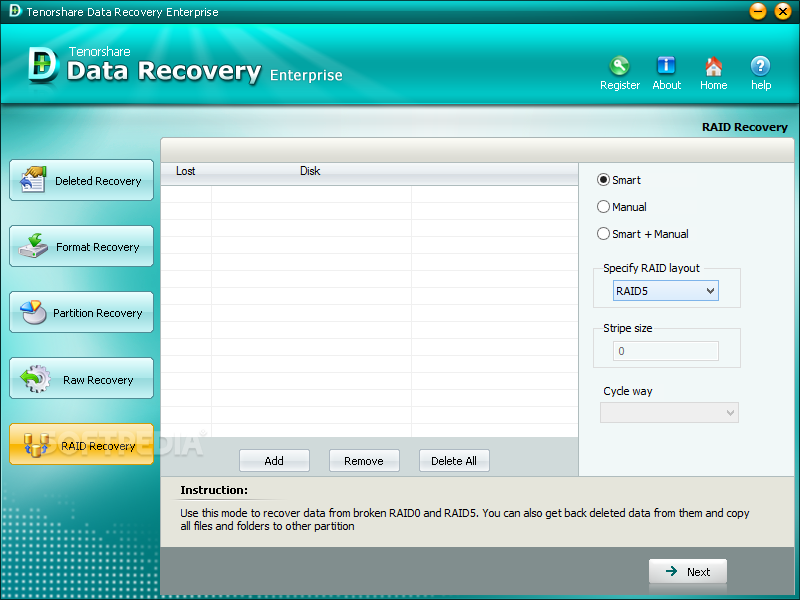This screenshot has height=600, width=800.
Task: Click the Format Recovery drive icon
Action: click(33, 246)
